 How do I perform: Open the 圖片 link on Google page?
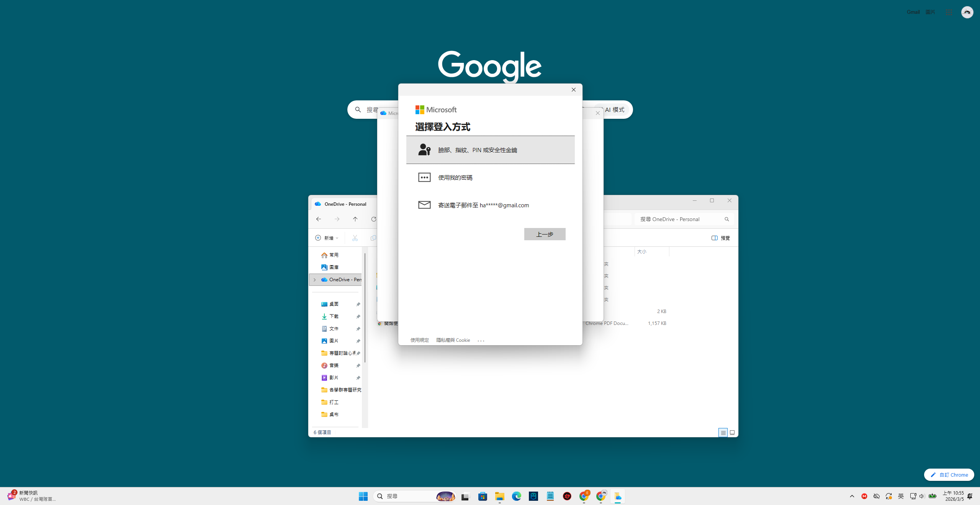click(x=930, y=12)
